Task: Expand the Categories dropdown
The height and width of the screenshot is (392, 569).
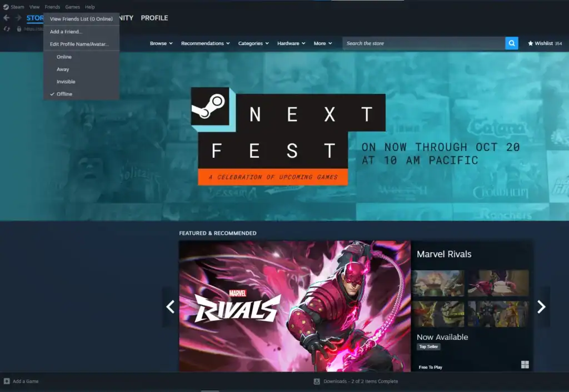Action: coord(253,43)
